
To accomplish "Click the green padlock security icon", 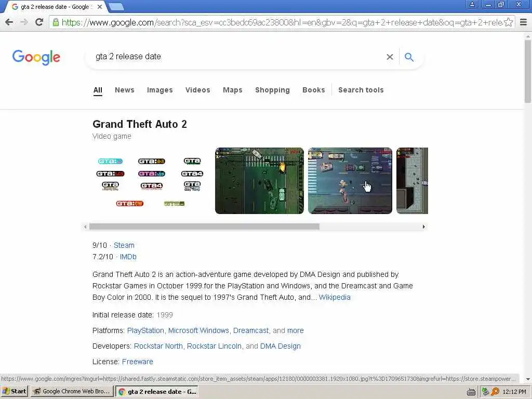I will point(56,22).
